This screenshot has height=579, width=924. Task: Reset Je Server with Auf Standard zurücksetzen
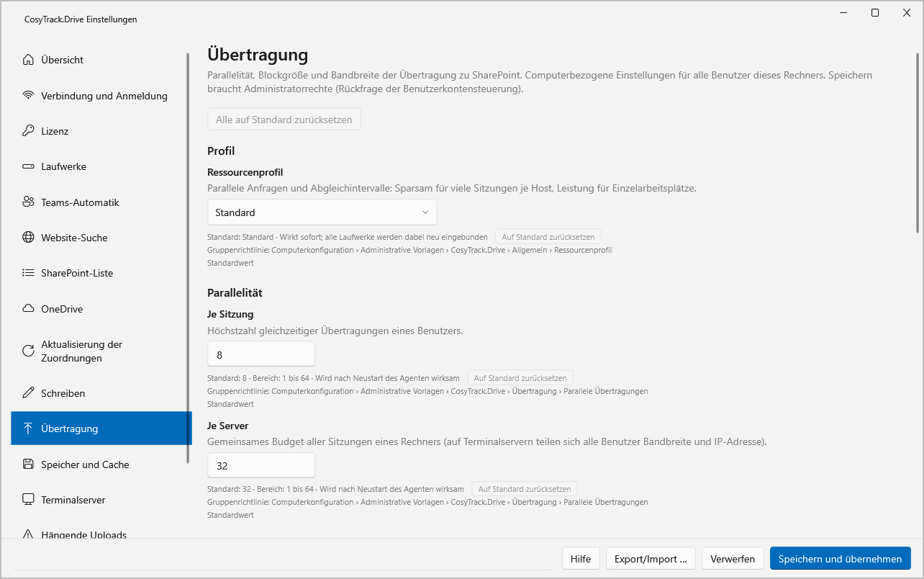coord(525,489)
